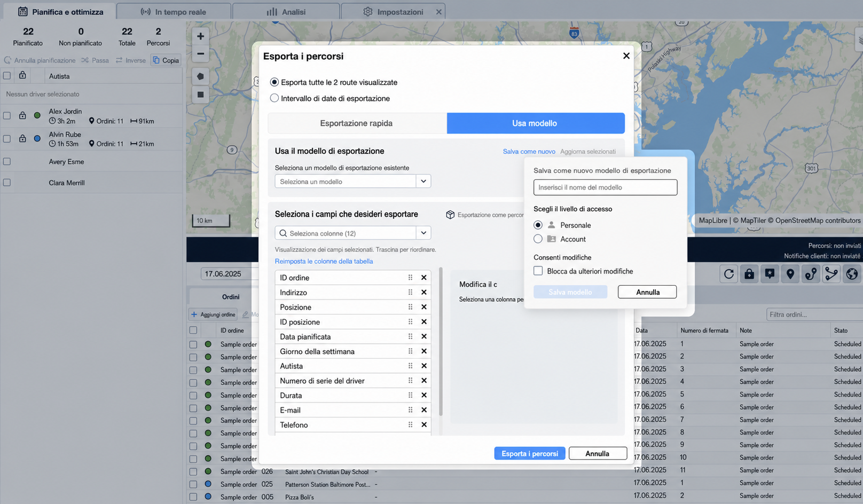This screenshot has height=504, width=863.
Task: Choose Personale access level
Action: click(538, 225)
